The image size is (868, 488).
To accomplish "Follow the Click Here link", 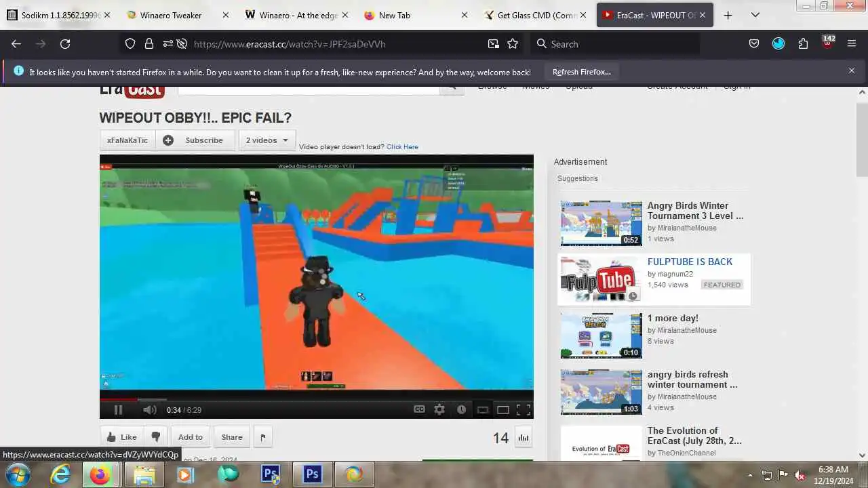I will tap(402, 146).
